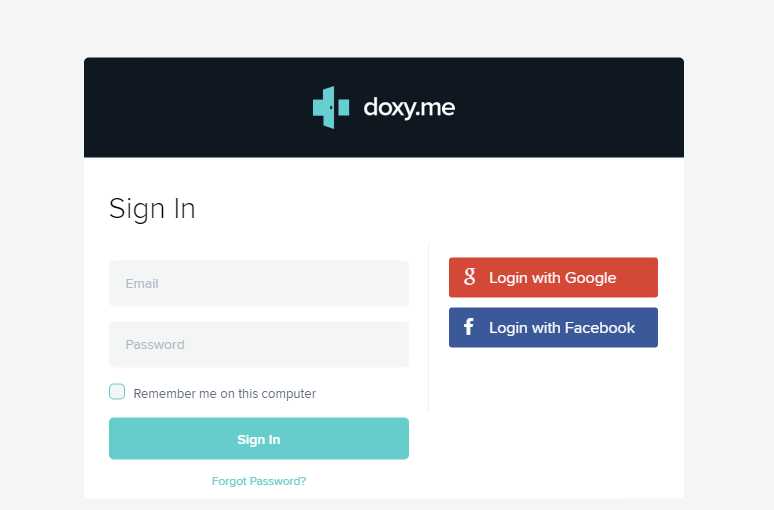This screenshot has height=510, width=774.
Task: Click the doxy.me teal door logo icon
Action: pos(331,107)
